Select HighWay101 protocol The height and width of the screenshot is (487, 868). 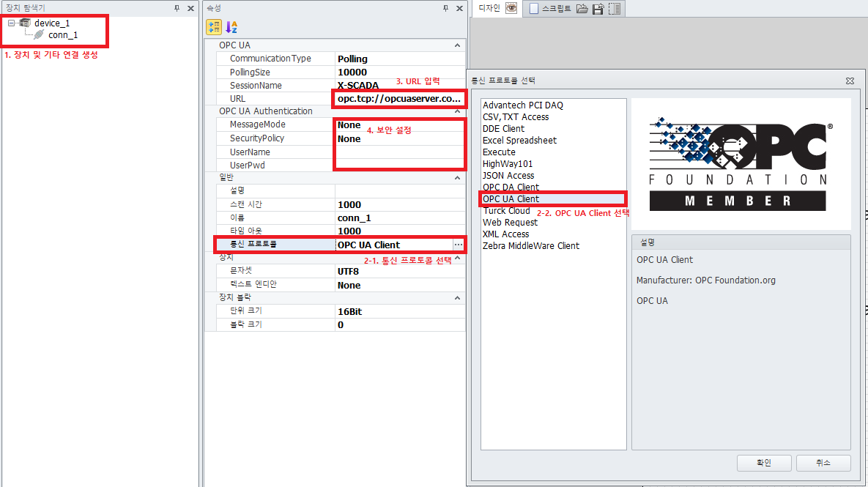pyautogui.click(x=507, y=164)
